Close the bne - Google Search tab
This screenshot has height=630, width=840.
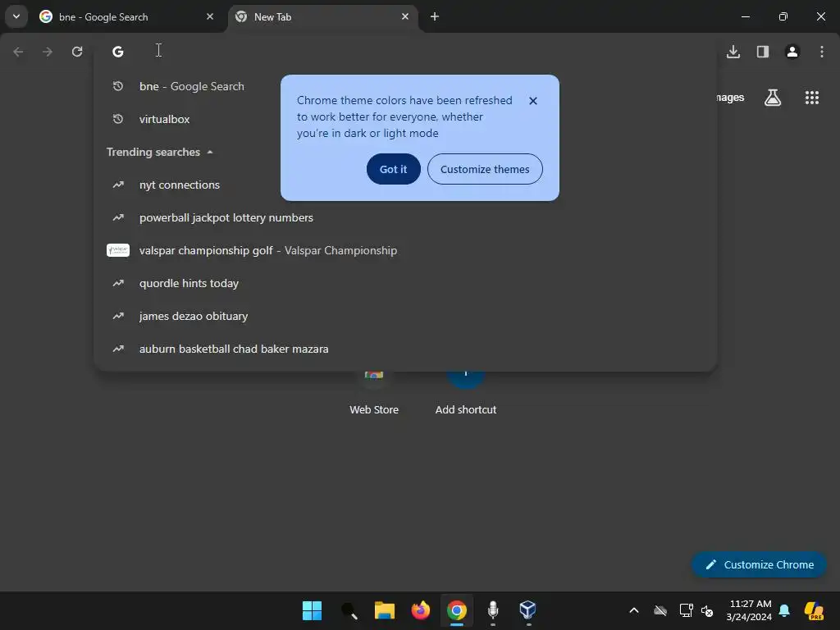click(x=209, y=16)
